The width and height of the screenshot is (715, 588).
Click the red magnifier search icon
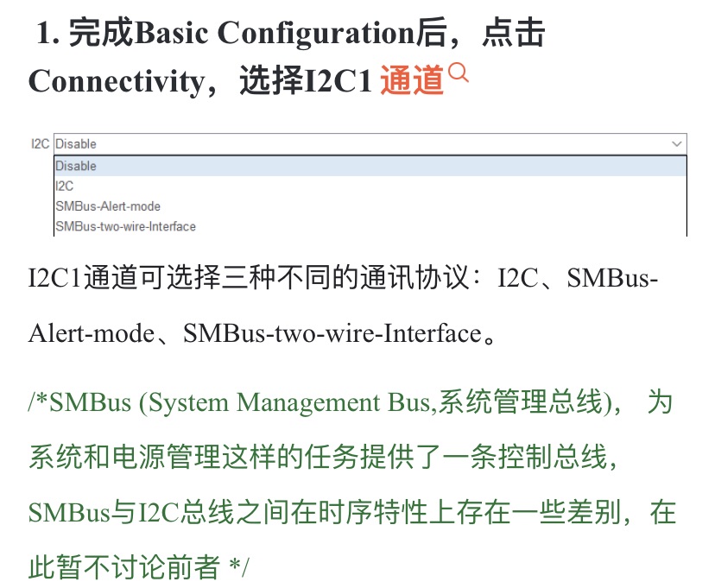460,73
